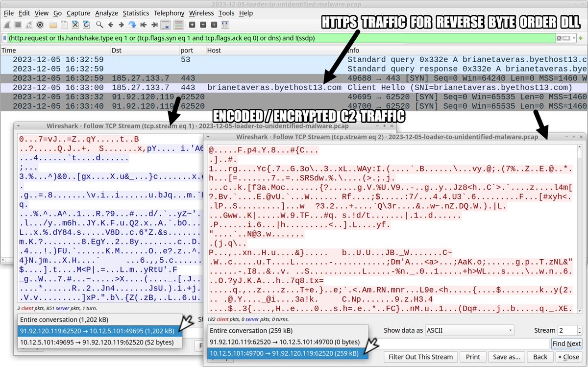Click Find Next in stream 2 window
Screen dimensions: 588x367
pyautogui.click(x=566, y=343)
